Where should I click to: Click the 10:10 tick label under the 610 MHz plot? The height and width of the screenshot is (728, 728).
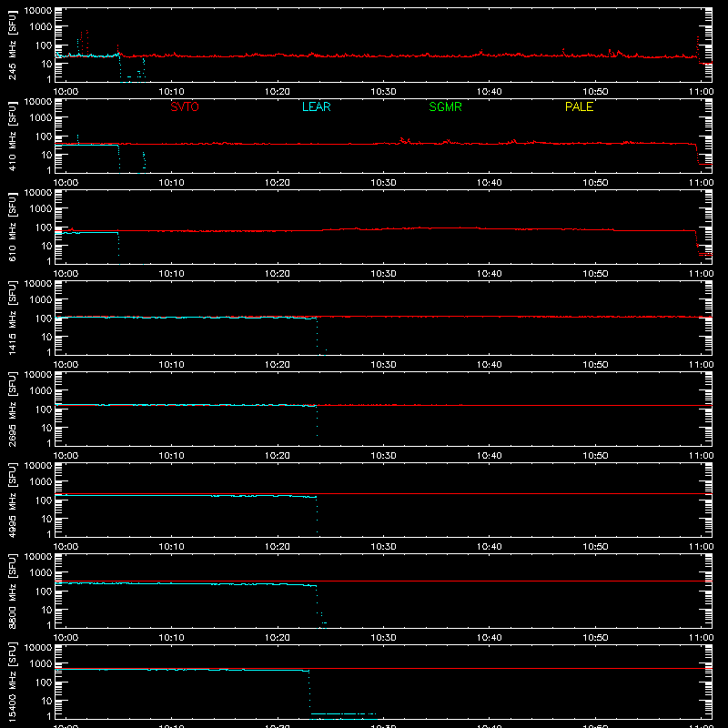point(171,274)
